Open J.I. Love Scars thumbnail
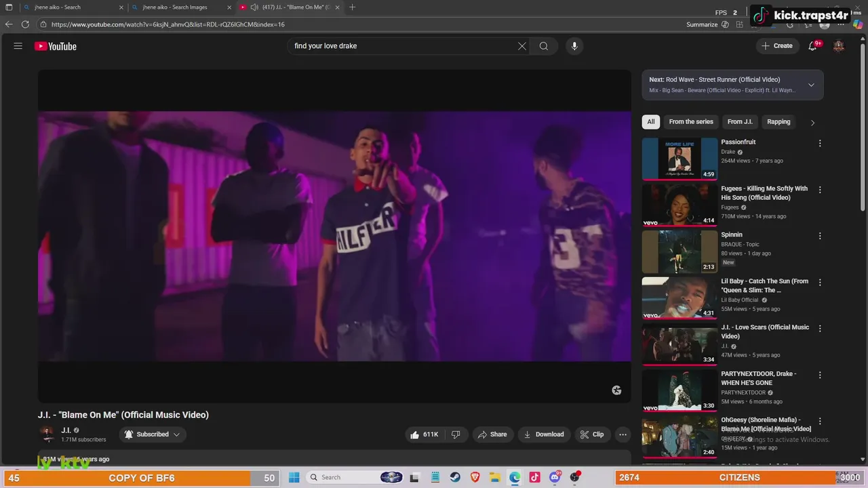This screenshot has height=488, width=868. pyautogui.click(x=679, y=344)
